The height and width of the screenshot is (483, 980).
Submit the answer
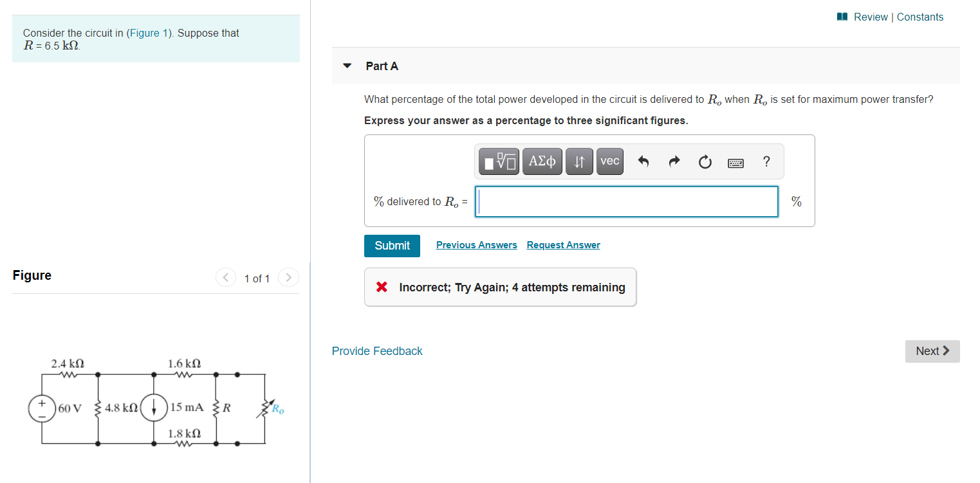tap(392, 246)
